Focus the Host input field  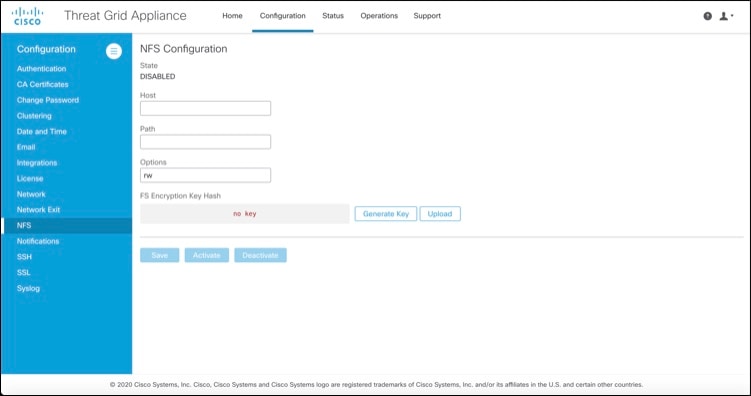click(x=205, y=108)
